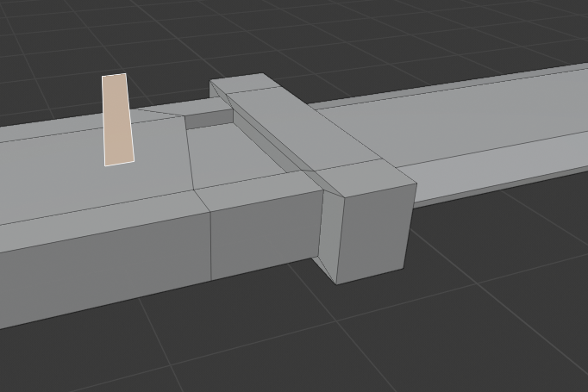
Task: Click the far small top face of the crossguard
Action: (240, 84)
